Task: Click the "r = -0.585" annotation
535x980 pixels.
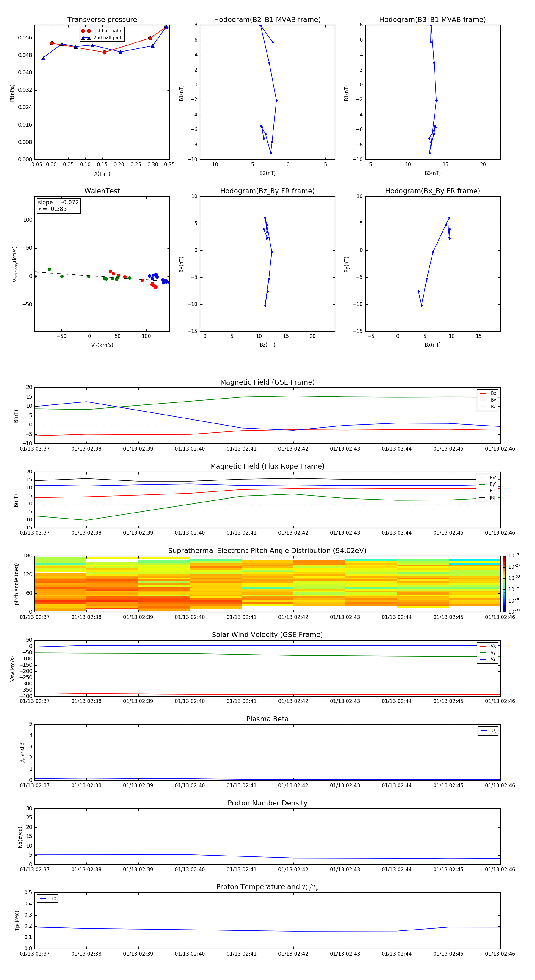Action: pyautogui.click(x=53, y=209)
